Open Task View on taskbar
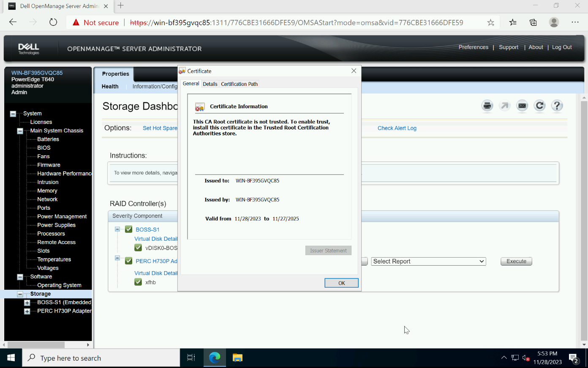This screenshot has width=588, height=368. point(191,358)
